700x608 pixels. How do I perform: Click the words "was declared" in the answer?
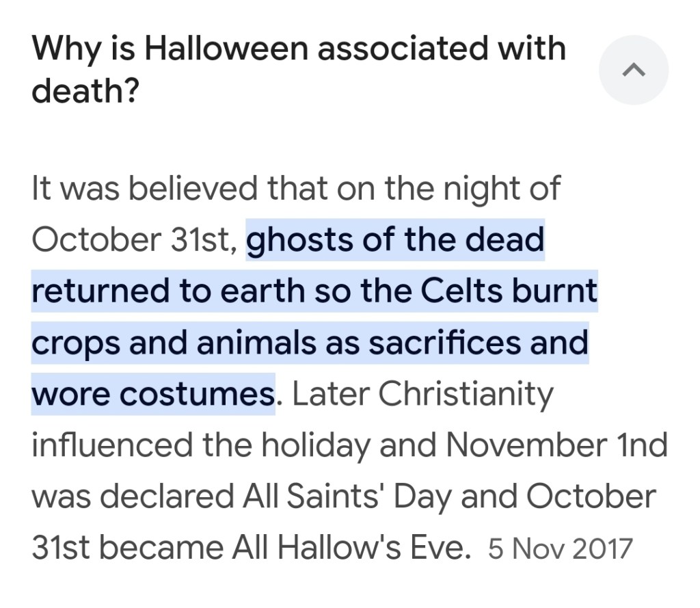tap(118, 497)
